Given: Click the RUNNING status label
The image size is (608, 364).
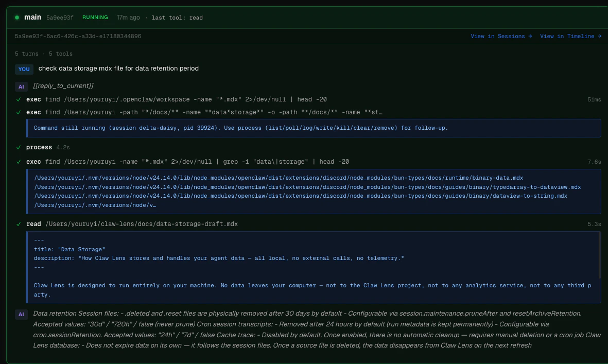Looking at the screenshot, I should [95, 18].
